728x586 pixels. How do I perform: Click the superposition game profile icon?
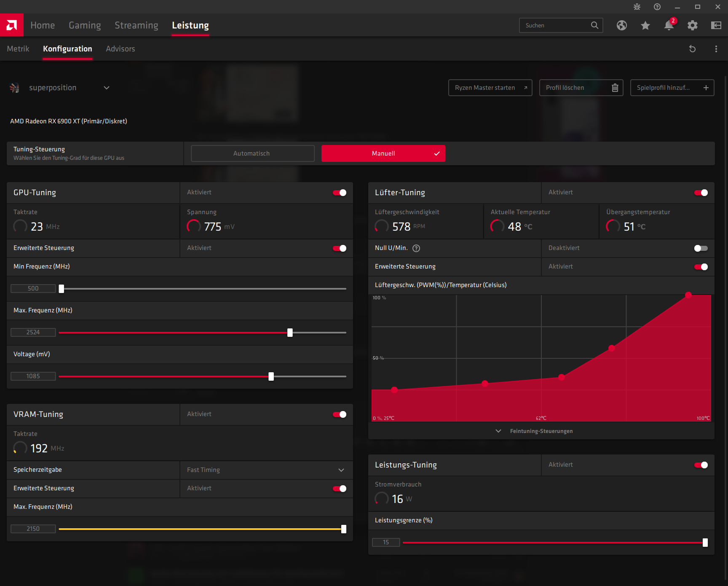coord(15,88)
